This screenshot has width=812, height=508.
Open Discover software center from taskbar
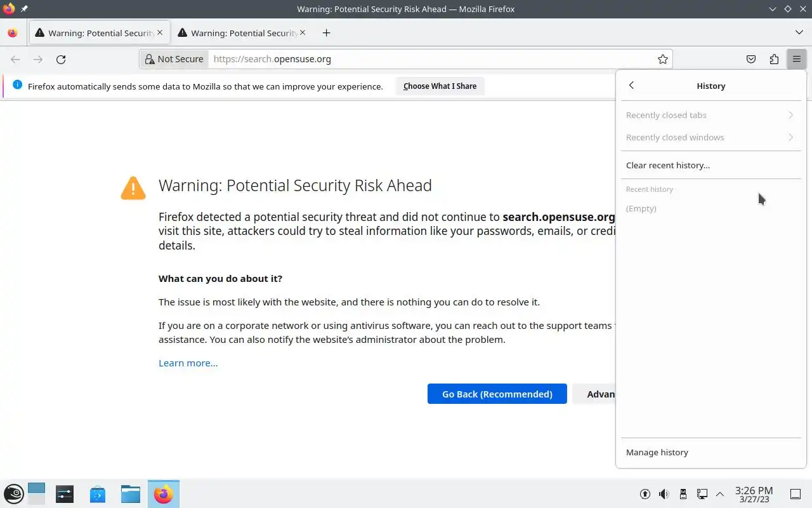click(x=98, y=494)
